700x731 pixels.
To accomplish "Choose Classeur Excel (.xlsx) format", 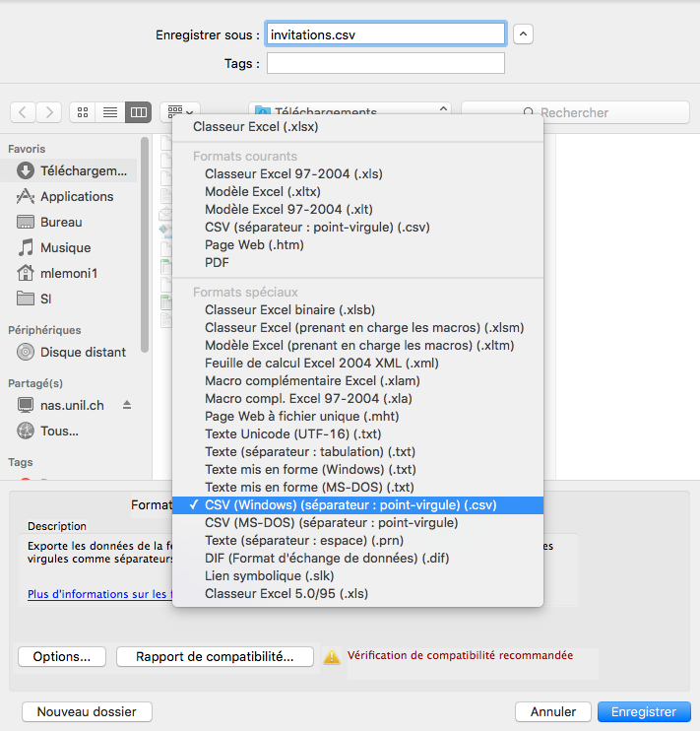I will (255, 127).
